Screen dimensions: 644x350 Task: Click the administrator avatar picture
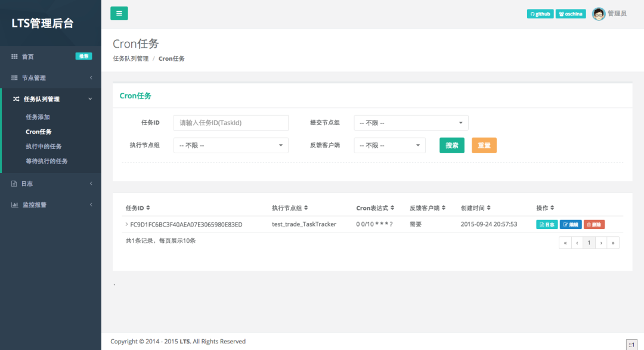[x=599, y=14]
